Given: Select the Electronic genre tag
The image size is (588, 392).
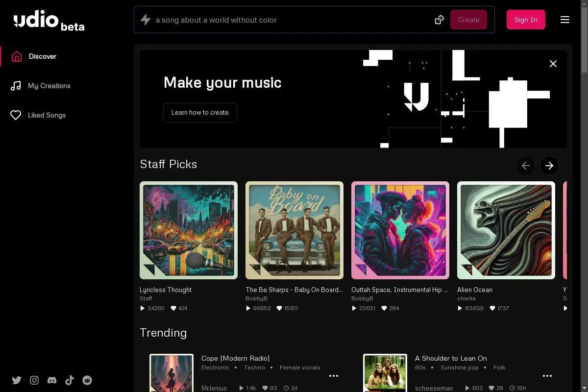Looking at the screenshot, I should (215, 367).
